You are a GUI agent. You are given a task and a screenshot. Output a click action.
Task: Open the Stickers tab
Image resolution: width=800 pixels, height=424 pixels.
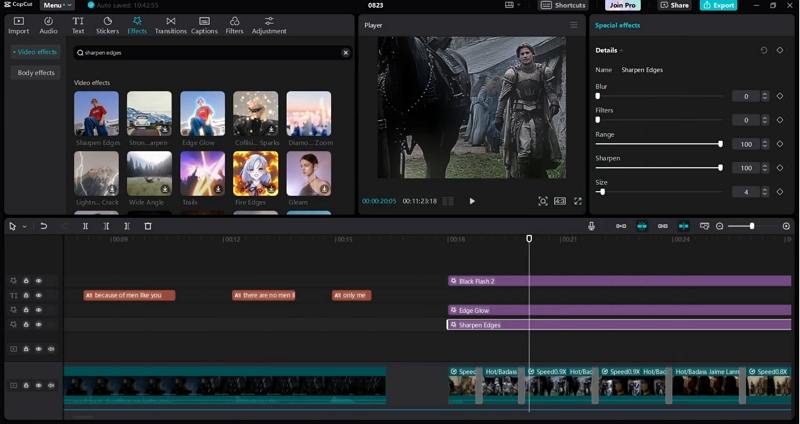click(x=108, y=26)
